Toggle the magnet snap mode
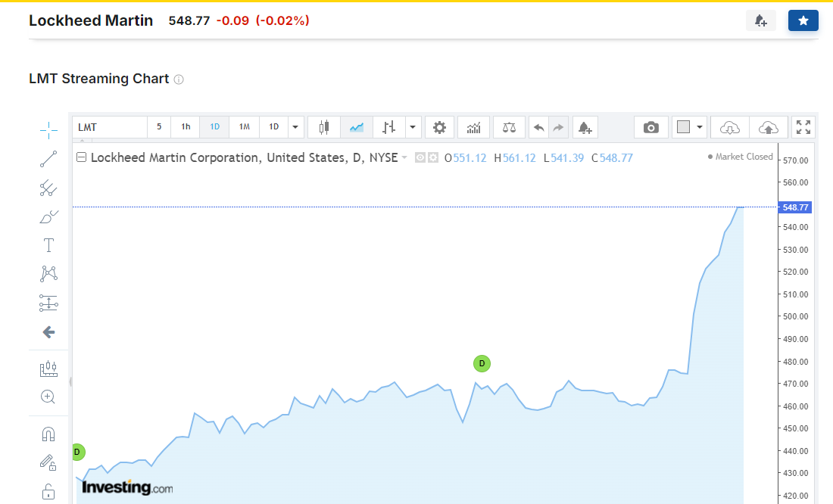This screenshot has width=833, height=504. click(48, 434)
